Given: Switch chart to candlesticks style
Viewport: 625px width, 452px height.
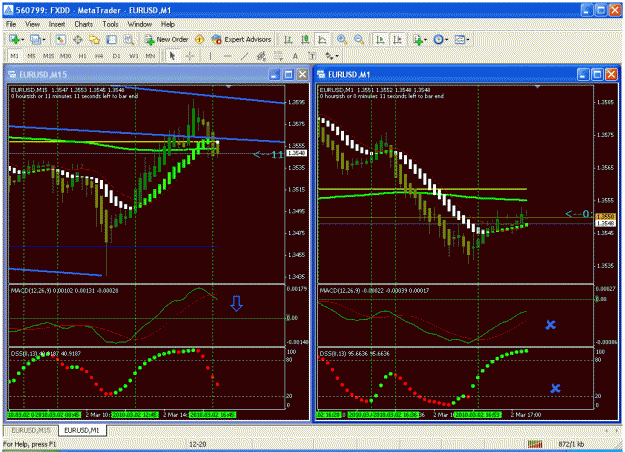Looking at the screenshot, I should pyautogui.click(x=305, y=39).
